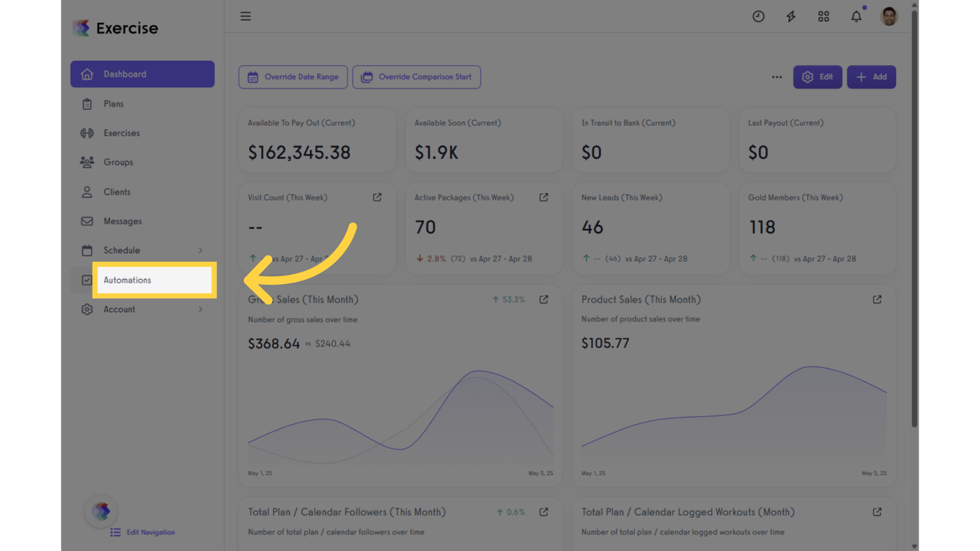Select the dumbbell Exercises icon in sidebar
The width and height of the screenshot is (980, 551).
click(x=86, y=133)
